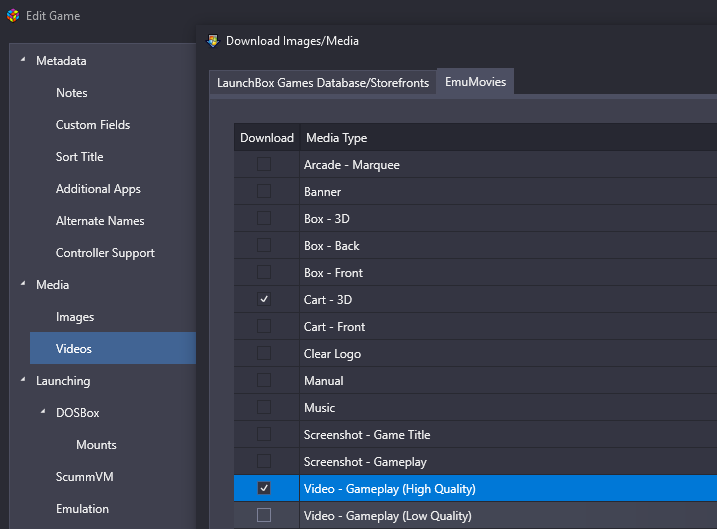Viewport: 717px width, 529px height.
Task: Open Mounts under DOSBox
Action: pos(96,445)
